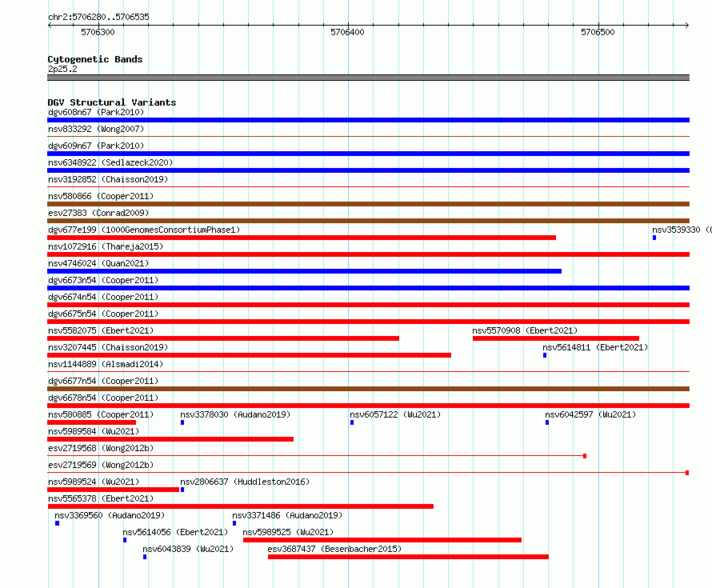This screenshot has width=712, height=588.
Task: Click the red nsv5989525 variant bar
Action: [382, 540]
